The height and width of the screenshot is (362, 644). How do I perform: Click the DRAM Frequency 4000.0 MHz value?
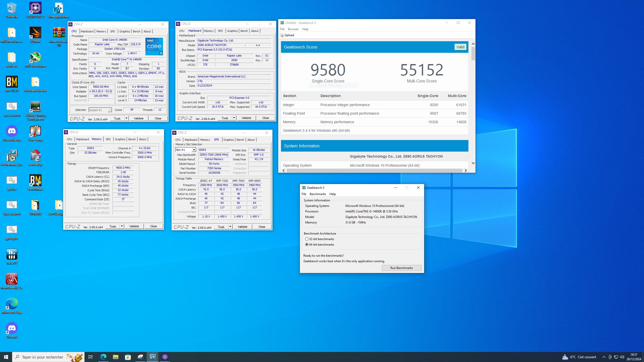[123, 168]
